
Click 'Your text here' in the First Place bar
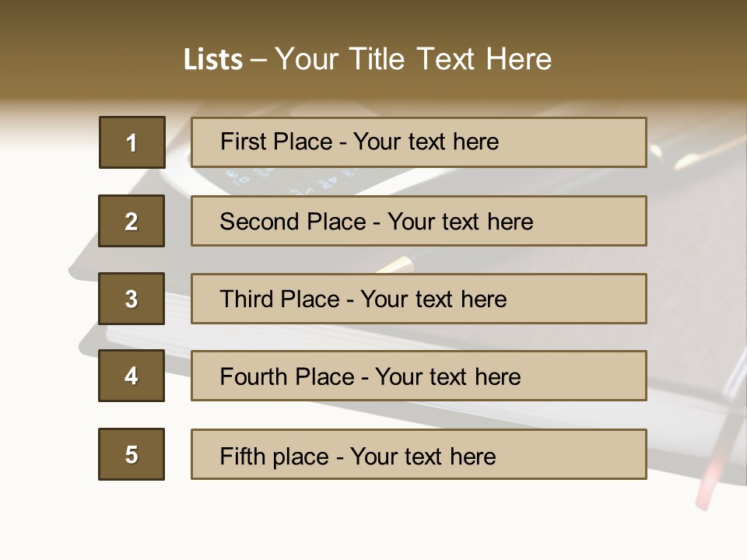pyautogui.click(x=426, y=142)
